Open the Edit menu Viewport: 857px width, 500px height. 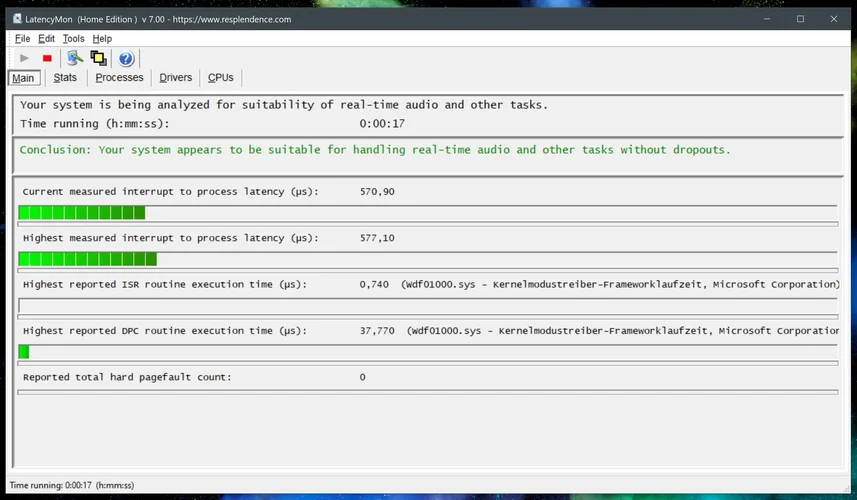click(x=46, y=39)
